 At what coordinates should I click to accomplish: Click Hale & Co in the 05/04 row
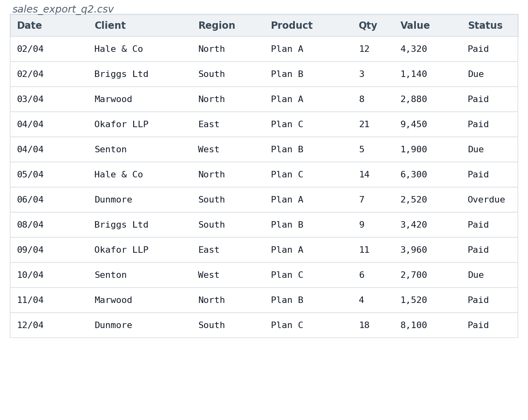(x=119, y=175)
